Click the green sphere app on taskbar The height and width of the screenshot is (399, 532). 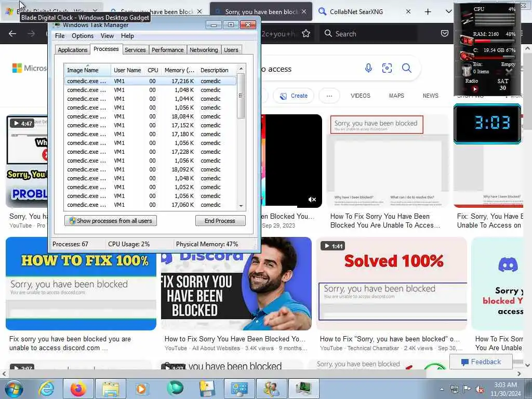click(175, 389)
